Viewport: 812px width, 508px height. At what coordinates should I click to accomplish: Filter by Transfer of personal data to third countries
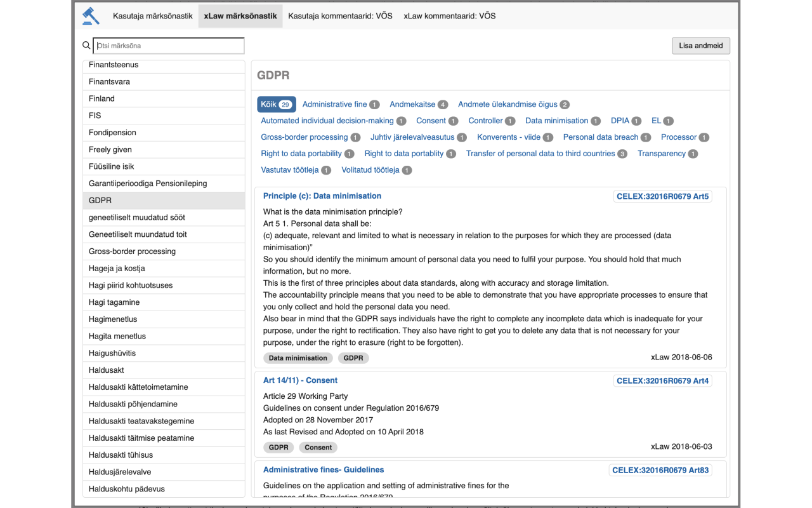tap(547, 154)
